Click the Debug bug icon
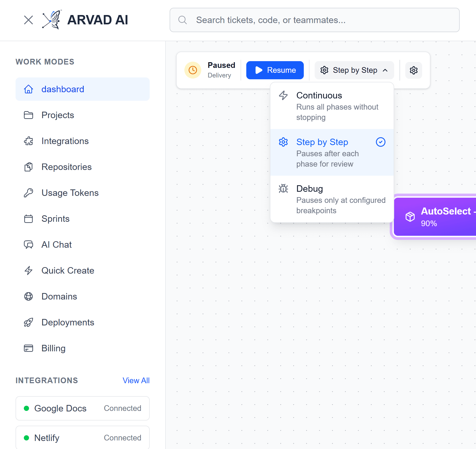 (x=283, y=189)
